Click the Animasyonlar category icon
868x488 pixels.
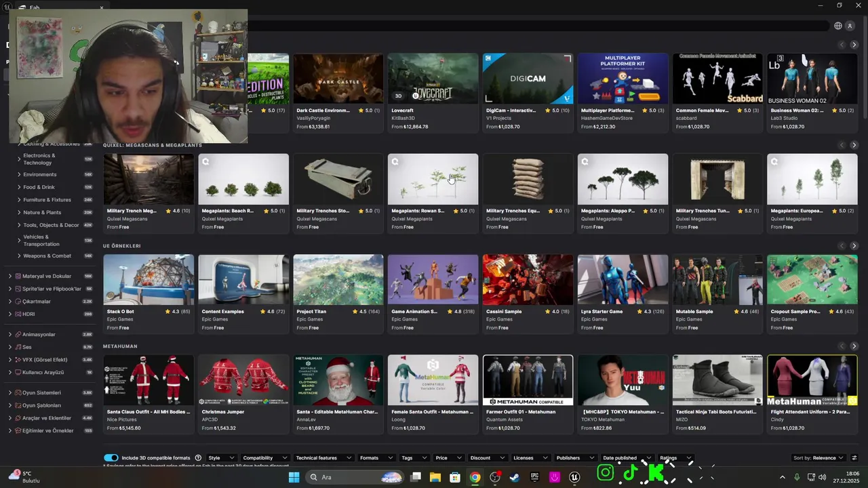(x=18, y=334)
